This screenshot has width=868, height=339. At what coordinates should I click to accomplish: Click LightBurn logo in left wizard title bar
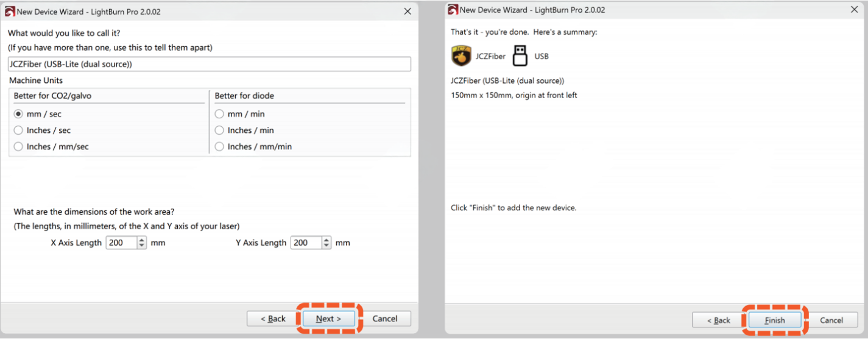9,12
